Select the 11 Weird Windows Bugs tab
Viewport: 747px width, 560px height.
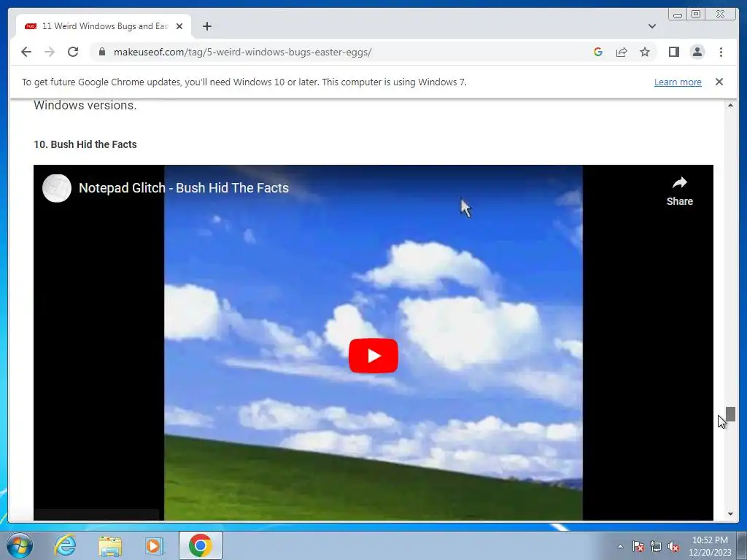(x=104, y=26)
